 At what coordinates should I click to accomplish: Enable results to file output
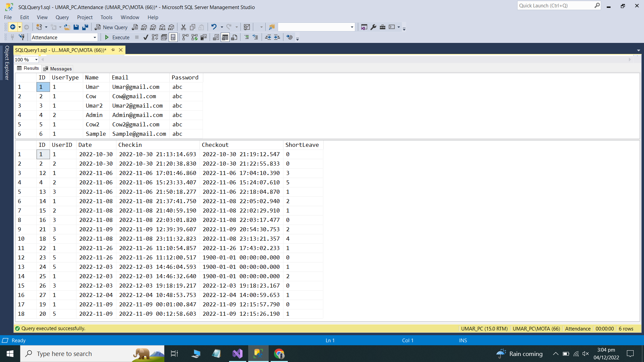point(234,37)
